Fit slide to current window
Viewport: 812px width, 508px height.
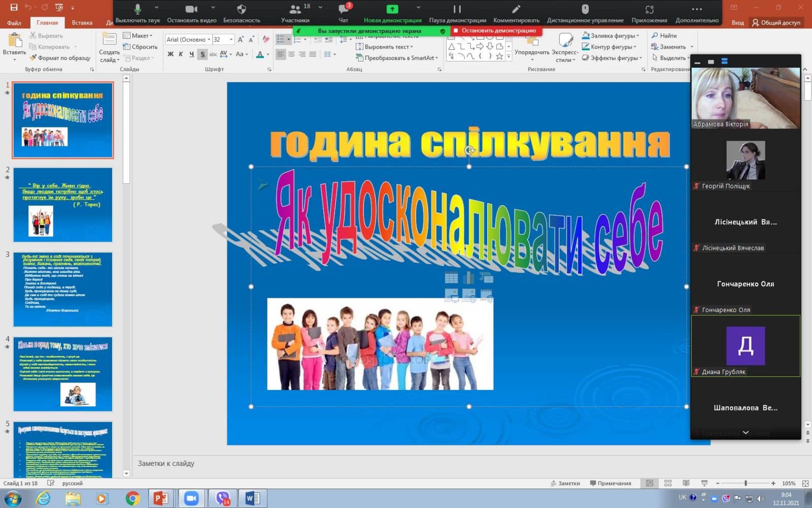805,483
